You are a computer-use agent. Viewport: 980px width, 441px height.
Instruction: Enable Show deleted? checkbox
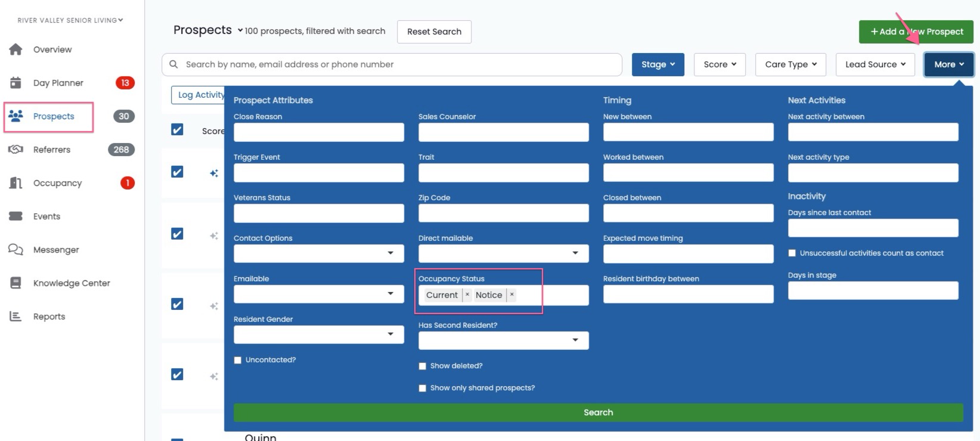pos(423,366)
